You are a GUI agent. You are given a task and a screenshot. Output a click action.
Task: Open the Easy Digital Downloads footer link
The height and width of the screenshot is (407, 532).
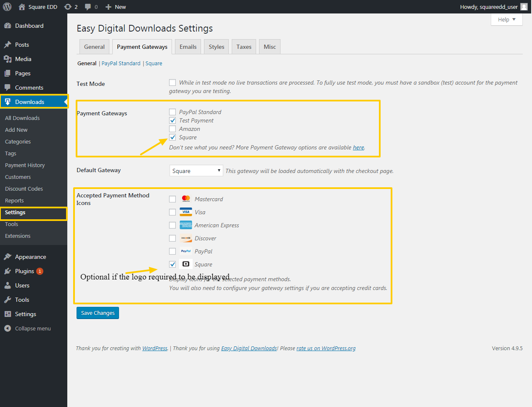(249, 348)
